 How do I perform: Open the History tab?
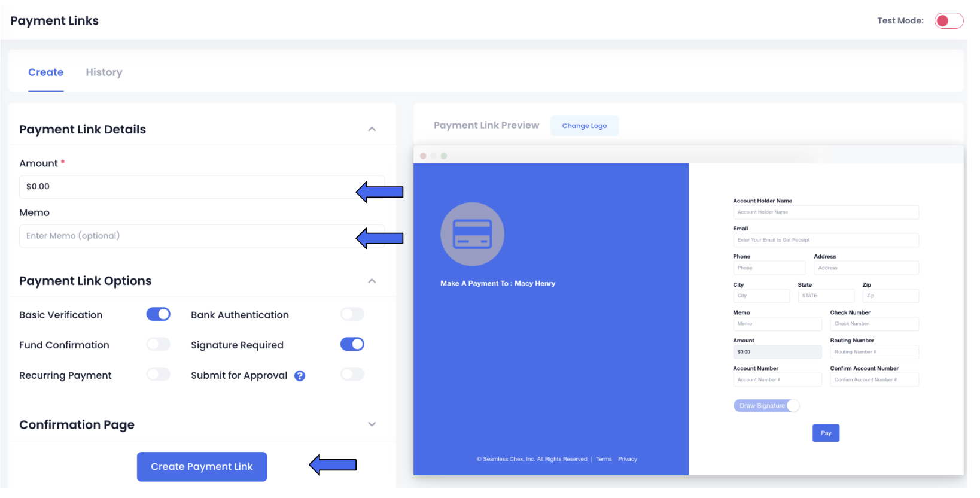[x=104, y=72]
